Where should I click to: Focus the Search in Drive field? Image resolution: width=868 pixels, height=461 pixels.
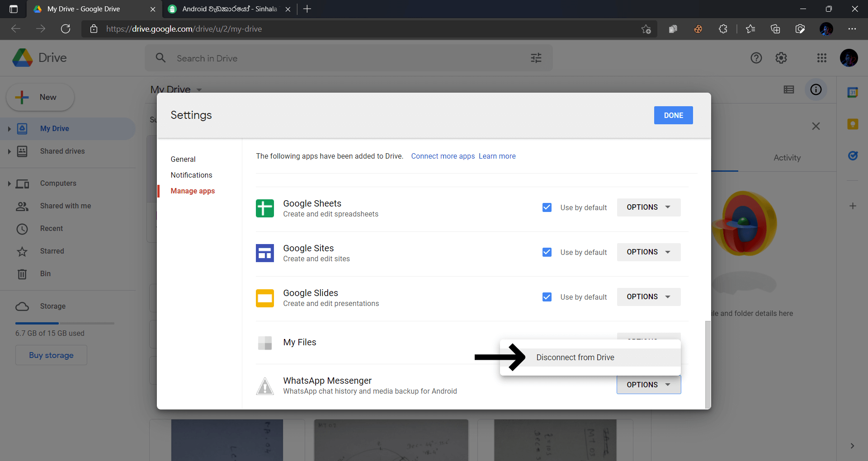click(x=348, y=58)
